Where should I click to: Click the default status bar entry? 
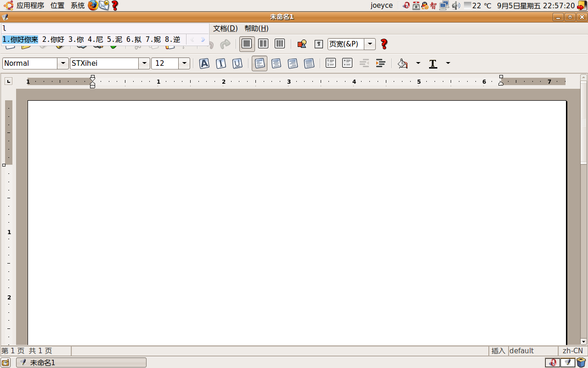coord(533,351)
